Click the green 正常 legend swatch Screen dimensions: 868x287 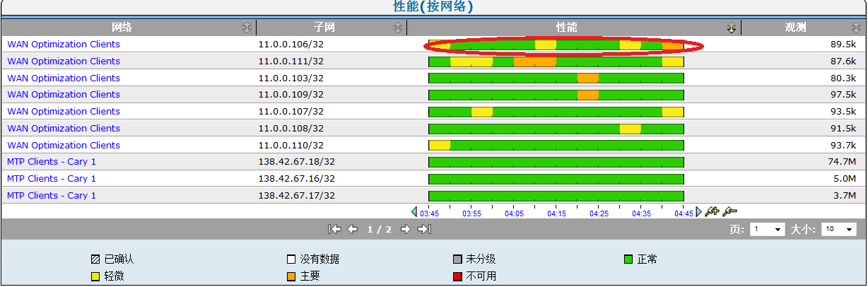(x=628, y=259)
